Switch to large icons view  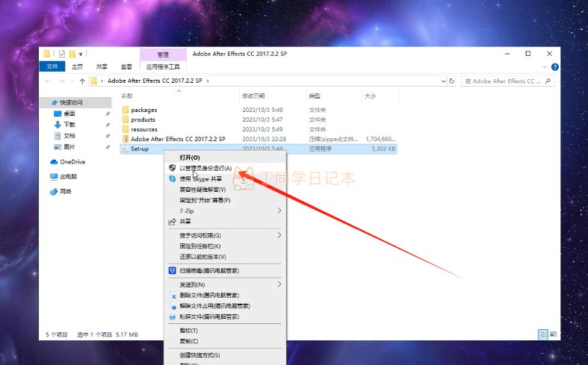[x=553, y=334]
